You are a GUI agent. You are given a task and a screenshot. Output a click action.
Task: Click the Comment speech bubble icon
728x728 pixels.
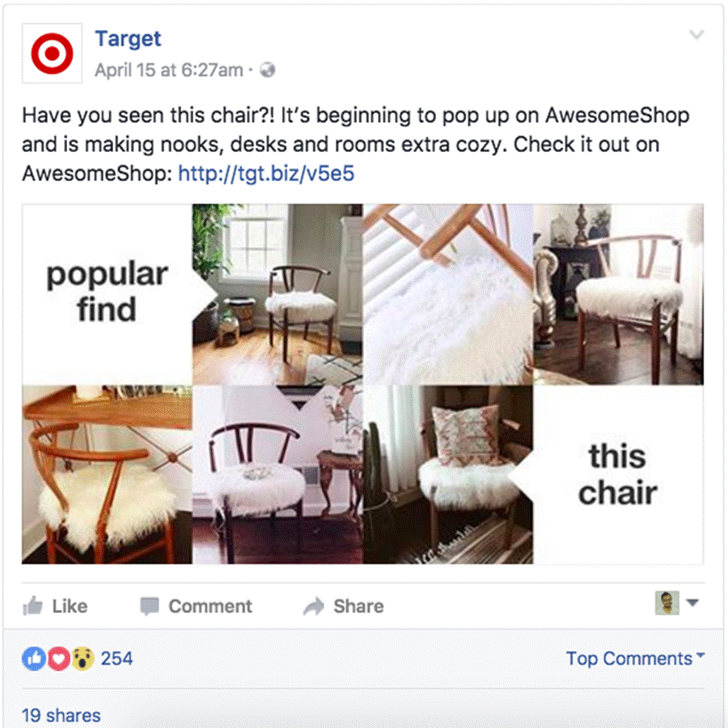pos(150,607)
